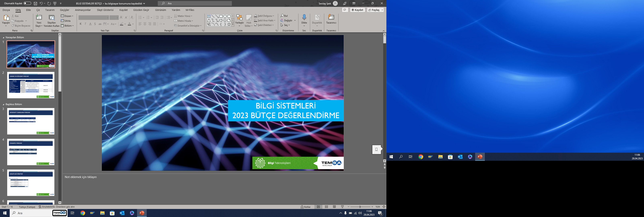Click the Not eklemek için tıklayın notes area
The height and width of the screenshot is (217, 644).
(x=80, y=177)
